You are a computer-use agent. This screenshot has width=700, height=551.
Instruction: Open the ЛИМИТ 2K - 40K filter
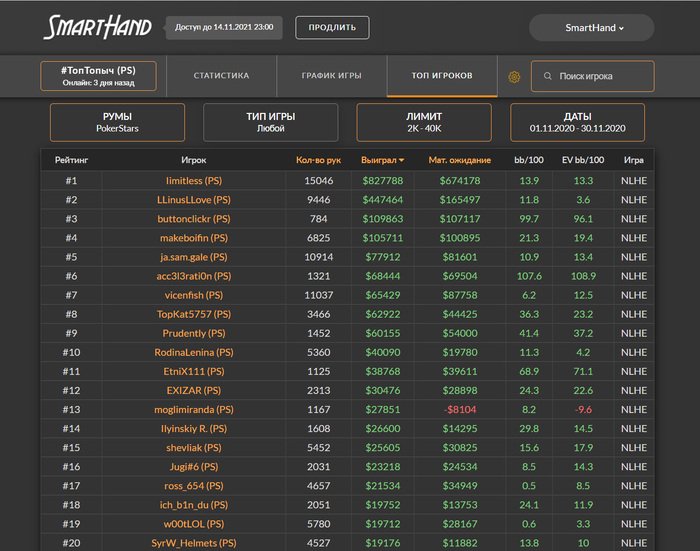(424, 122)
